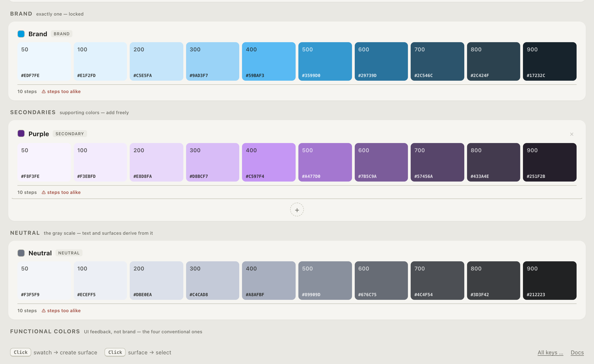Select Neutral 200 swatch #DBE0EA
This screenshot has height=364, width=594.
(157, 281)
